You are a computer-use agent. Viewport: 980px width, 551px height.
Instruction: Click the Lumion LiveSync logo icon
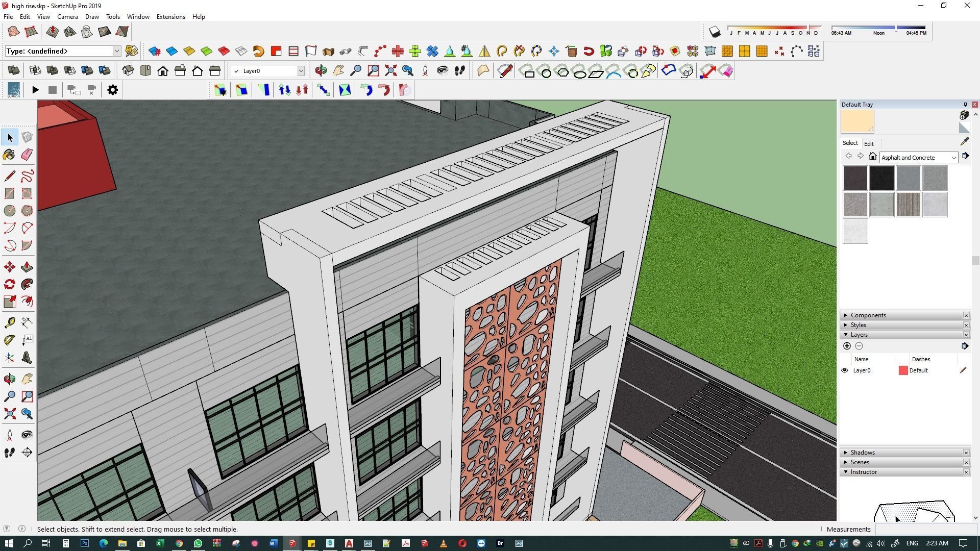[14, 90]
